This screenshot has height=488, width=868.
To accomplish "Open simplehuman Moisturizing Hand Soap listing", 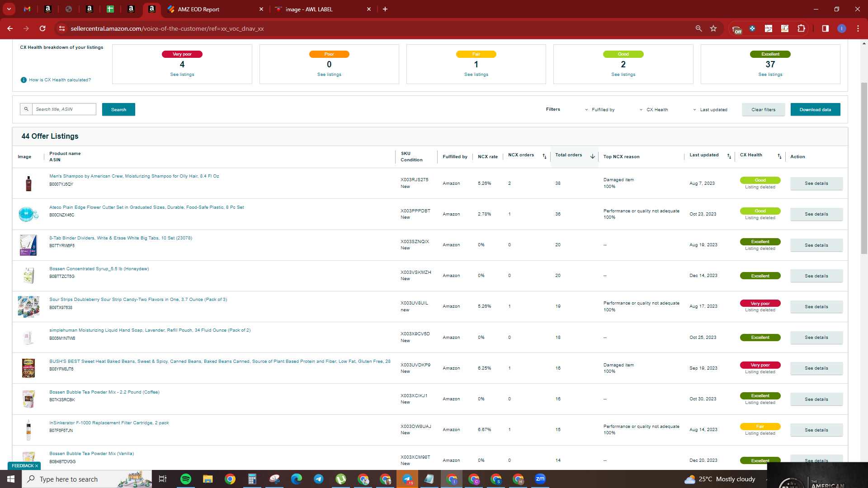I will [x=150, y=330].
